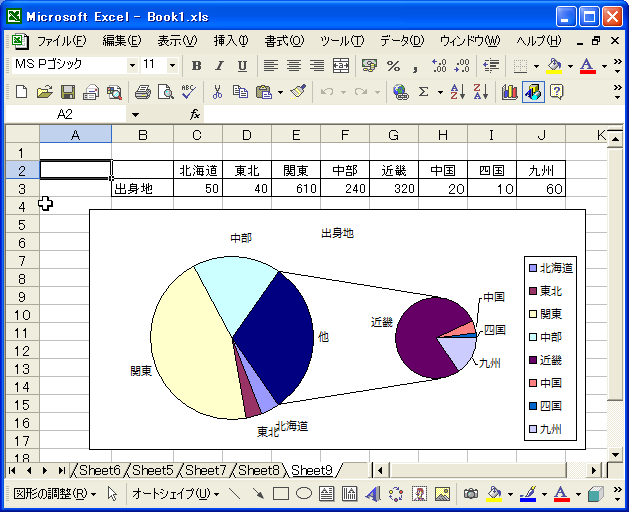The height and width of the screenshot is (512, 629).
Task: Save the workbook with floppy icon
Action: point(68,92)
